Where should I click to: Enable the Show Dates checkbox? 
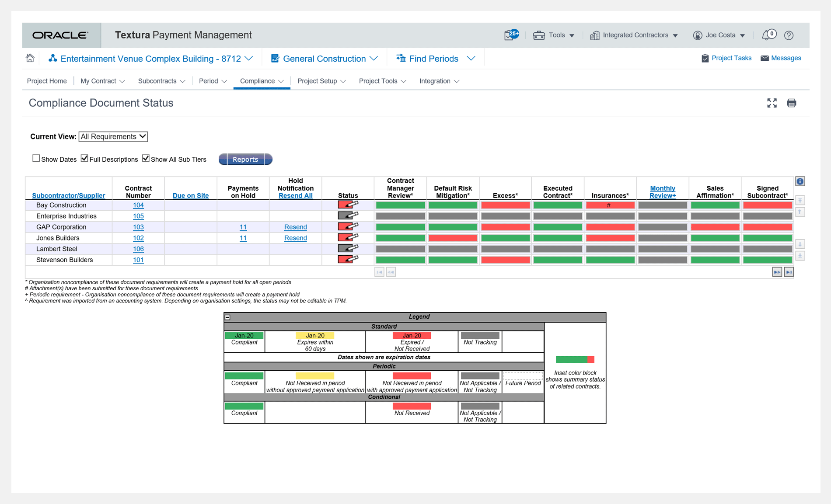click(x=36, y=158)
